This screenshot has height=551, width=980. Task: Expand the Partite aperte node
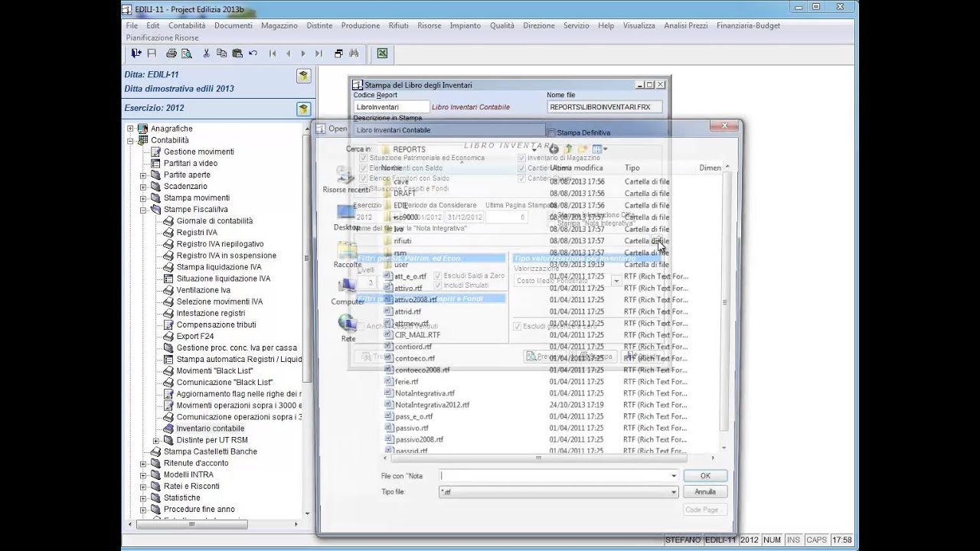[x=143, y=175]
